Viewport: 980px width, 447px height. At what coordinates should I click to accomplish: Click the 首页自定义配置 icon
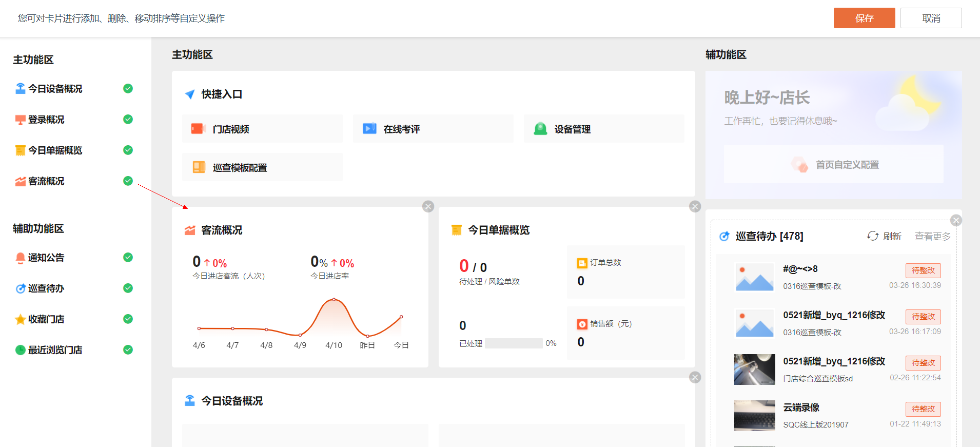799,164
